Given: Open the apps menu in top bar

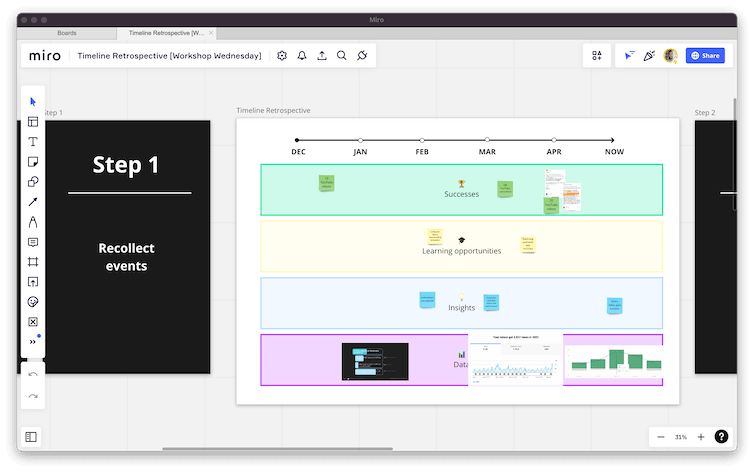Looking at the screenshot, I should click(597, 56).
